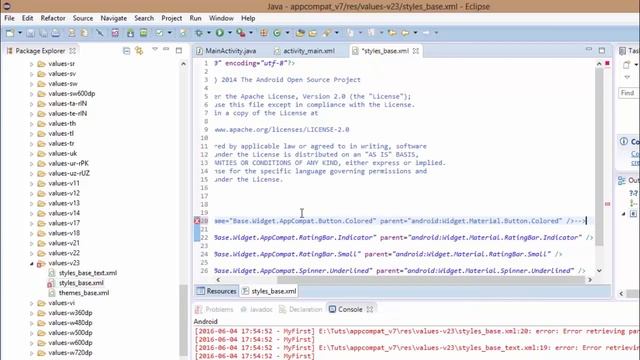Switch to the activity_main.xml tab

pos(304,51)
